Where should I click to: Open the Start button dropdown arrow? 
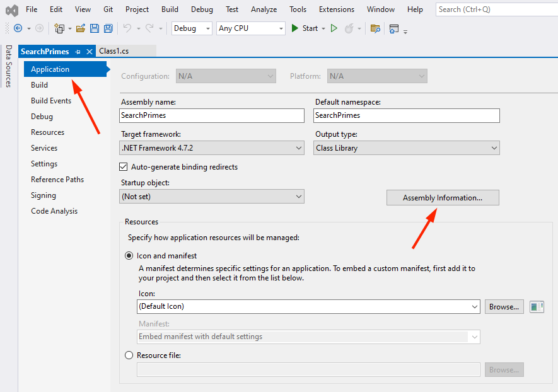point(323,28)
